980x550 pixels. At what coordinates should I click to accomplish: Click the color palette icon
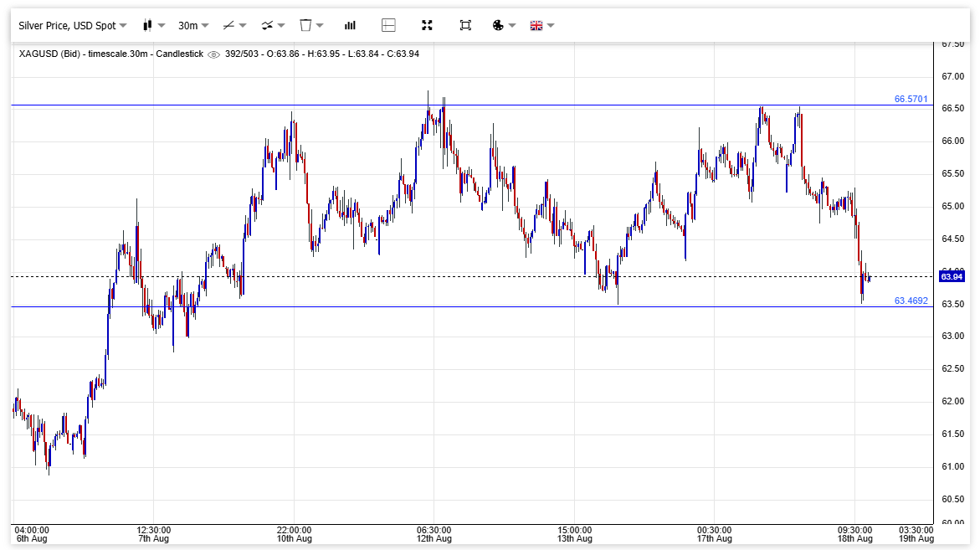(x=498, y=26)
